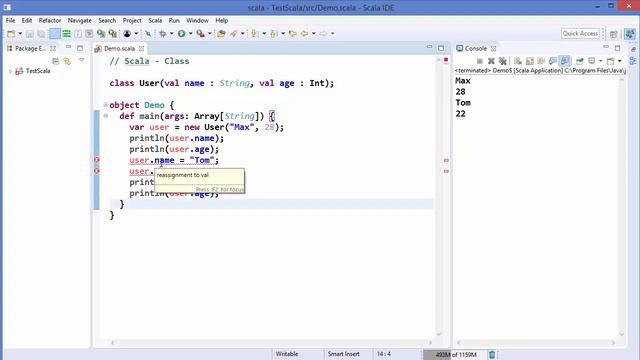Open the Refactor menu

(50, 20)
